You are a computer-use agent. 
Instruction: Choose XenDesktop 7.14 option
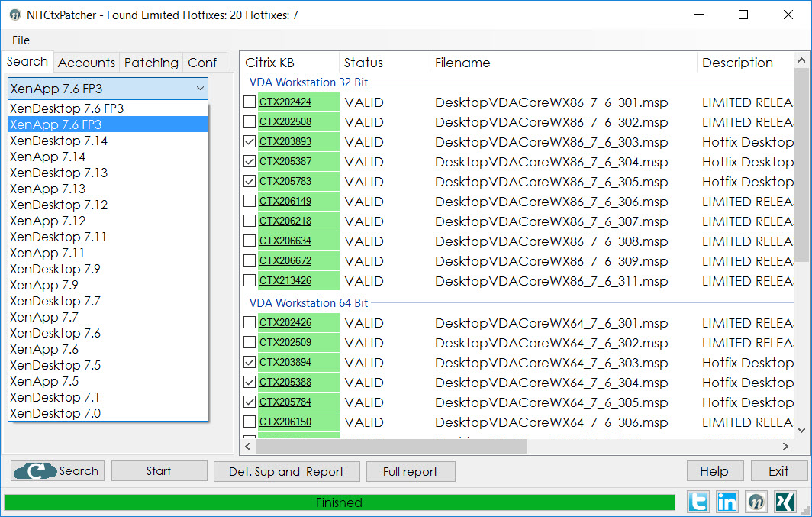[108, 141]
